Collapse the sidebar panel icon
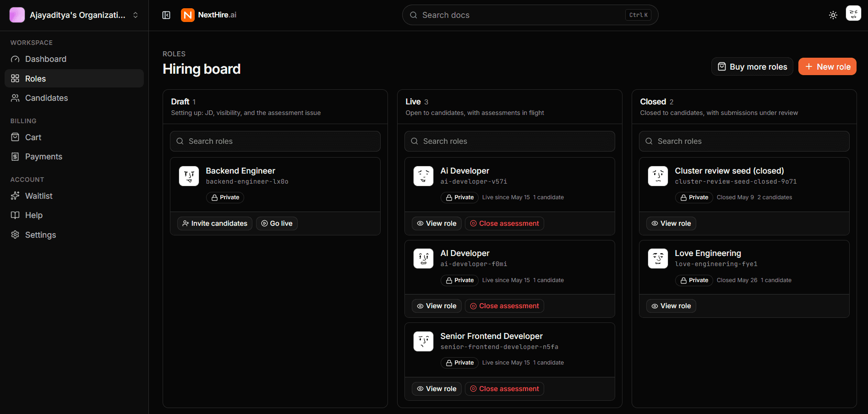The image size is (868, 414). 166,15
